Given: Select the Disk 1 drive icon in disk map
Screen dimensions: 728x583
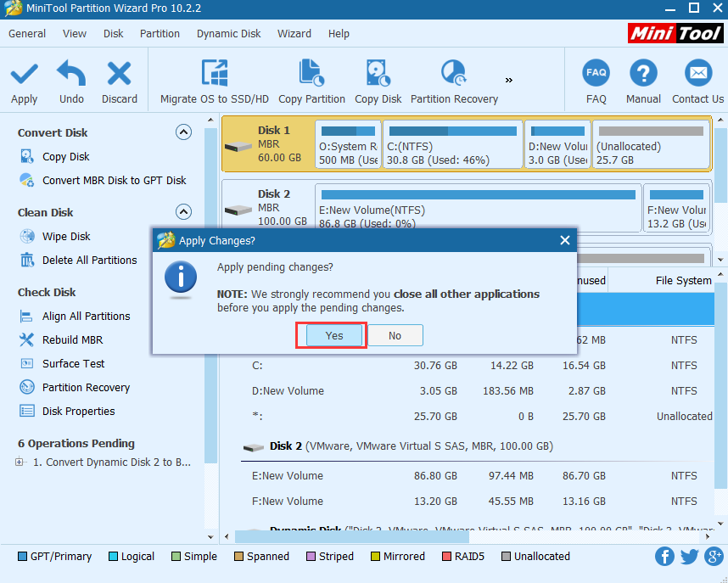Looking at the screenshot, I should point(238,147).
